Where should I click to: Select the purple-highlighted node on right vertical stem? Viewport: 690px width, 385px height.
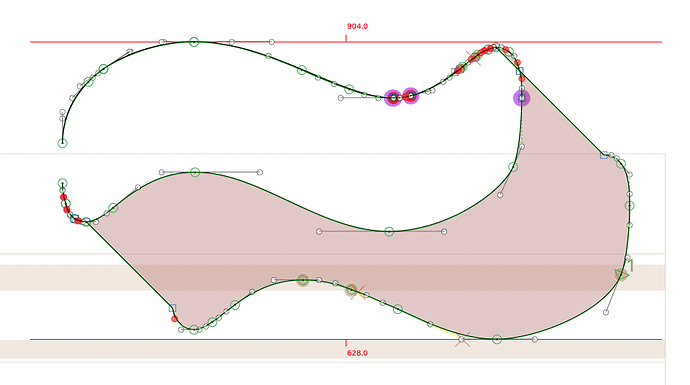521,98
